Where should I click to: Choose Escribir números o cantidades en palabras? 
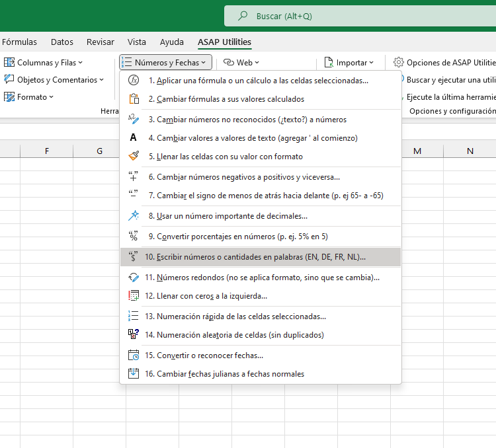pos(261,257)
